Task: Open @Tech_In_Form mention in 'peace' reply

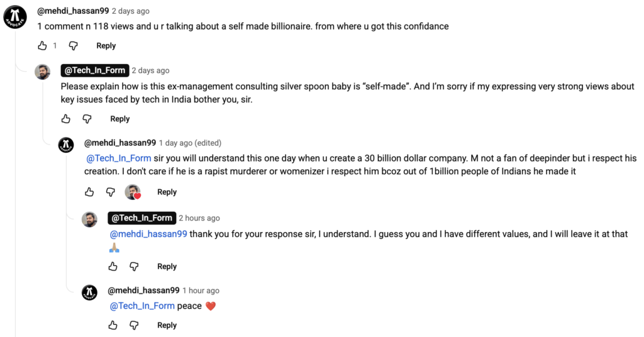Action: click(142, 306)
